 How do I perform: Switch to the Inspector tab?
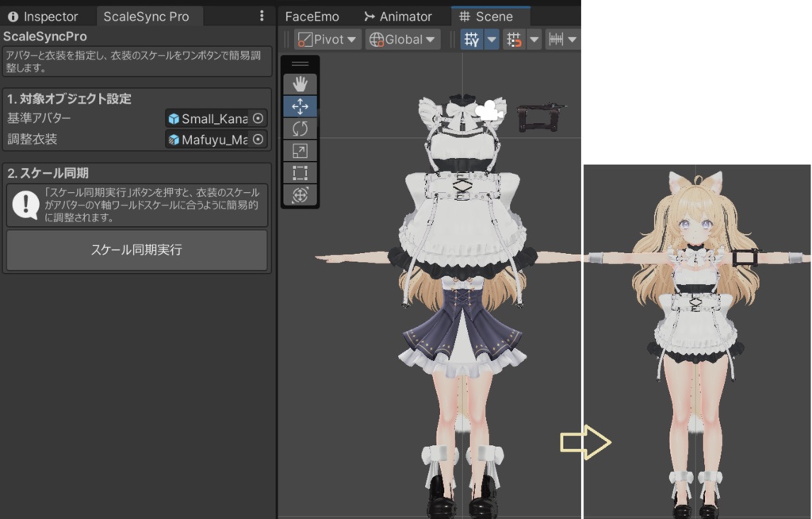pos(43,17)
